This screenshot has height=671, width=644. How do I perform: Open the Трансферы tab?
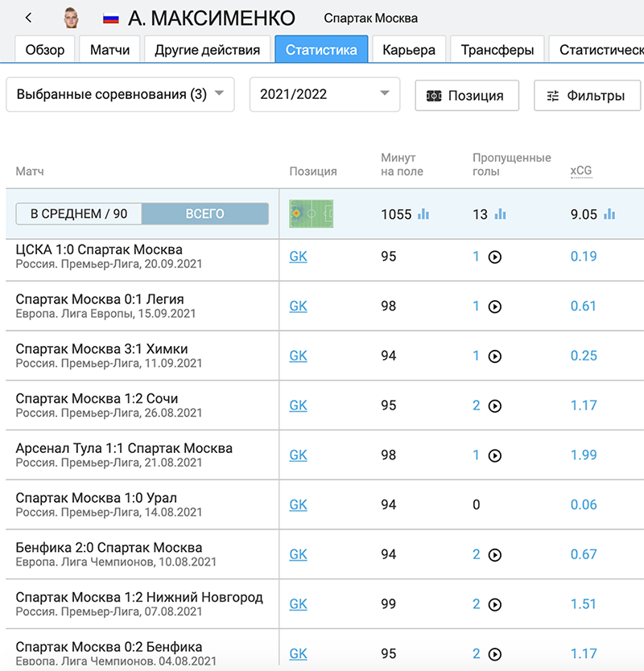click(x=497, y=50)
